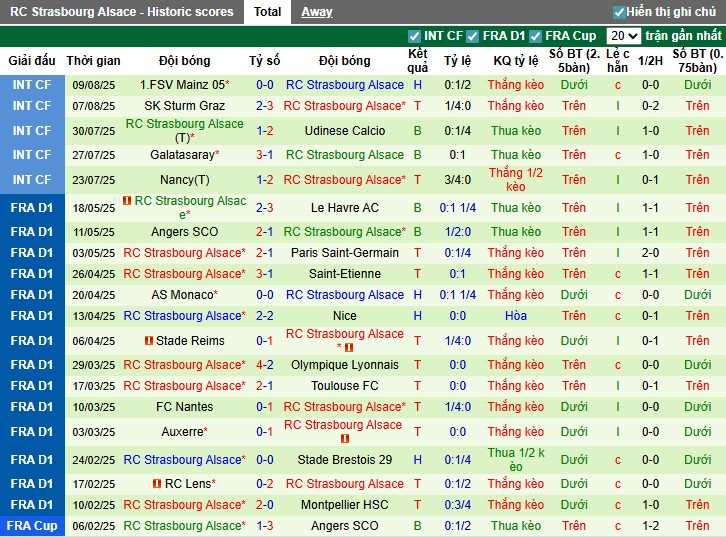Switch to the Away tab
The image size is (726, 537).
coord(317,12)
